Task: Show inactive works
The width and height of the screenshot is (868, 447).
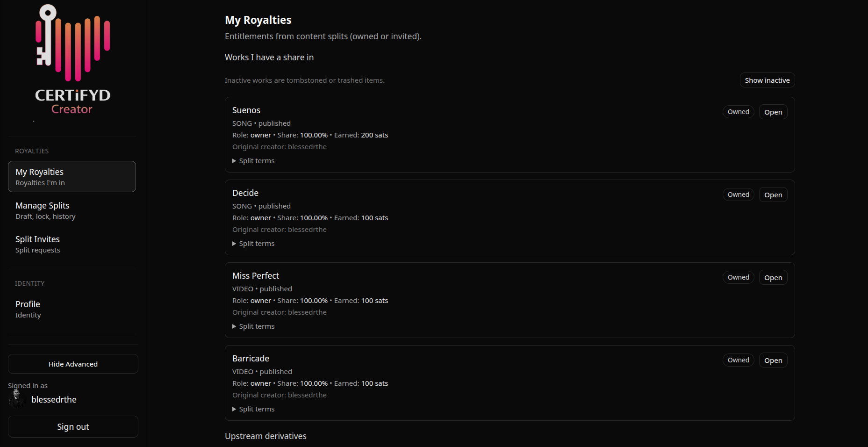Action: (767, 80)
